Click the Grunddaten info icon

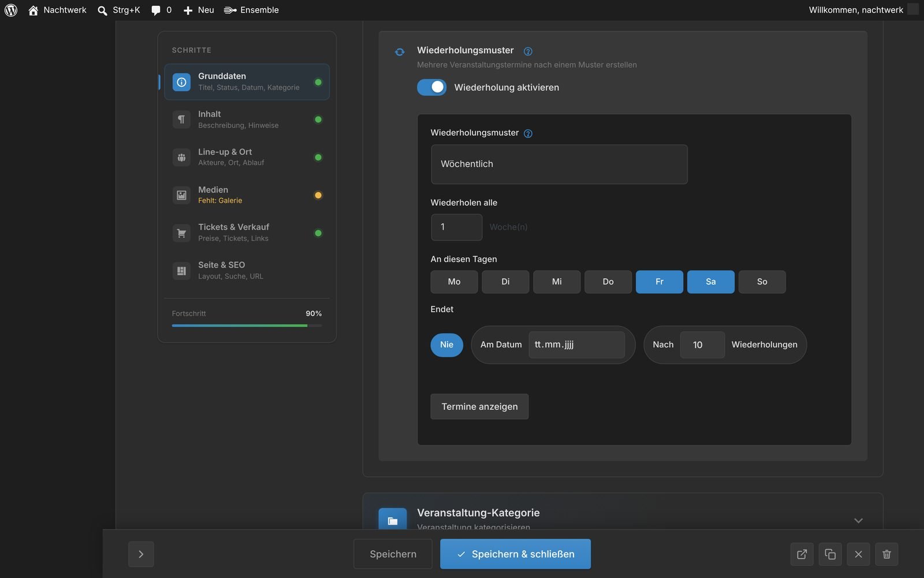pyautogui.click(x=181, y=82)
